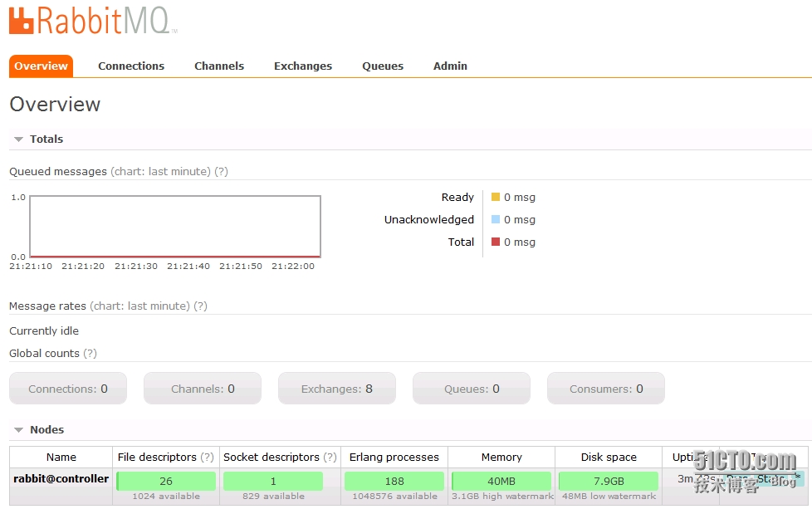This screenshot has width=812, height=509.
Task: Open the Overview tab
Action: tap(41, 66)
